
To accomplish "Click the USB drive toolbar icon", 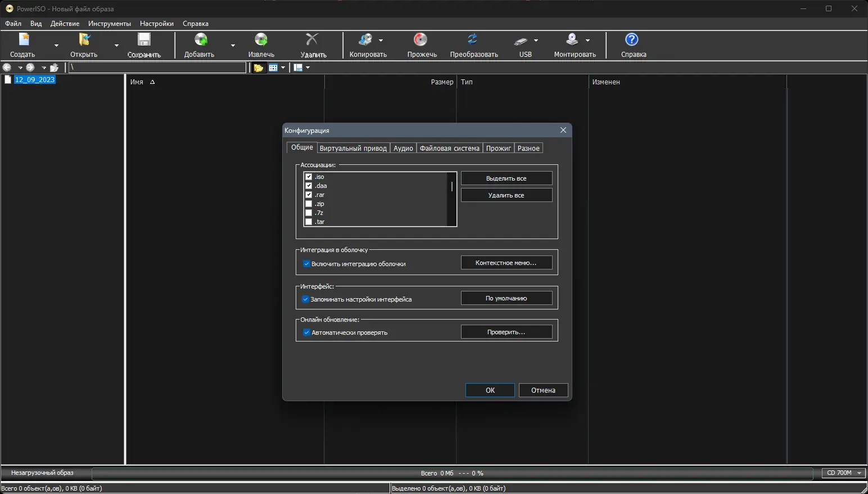I will 521,41.
